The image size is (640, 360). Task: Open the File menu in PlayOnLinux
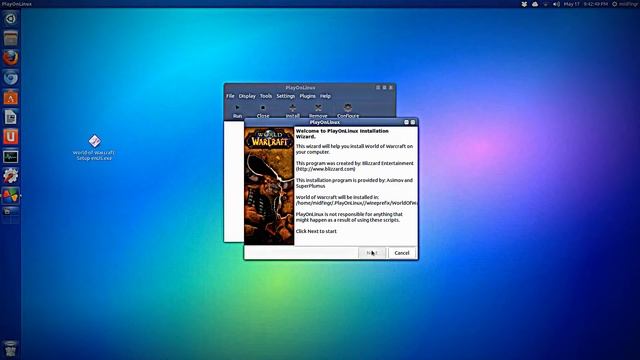[x=230, y=96]
